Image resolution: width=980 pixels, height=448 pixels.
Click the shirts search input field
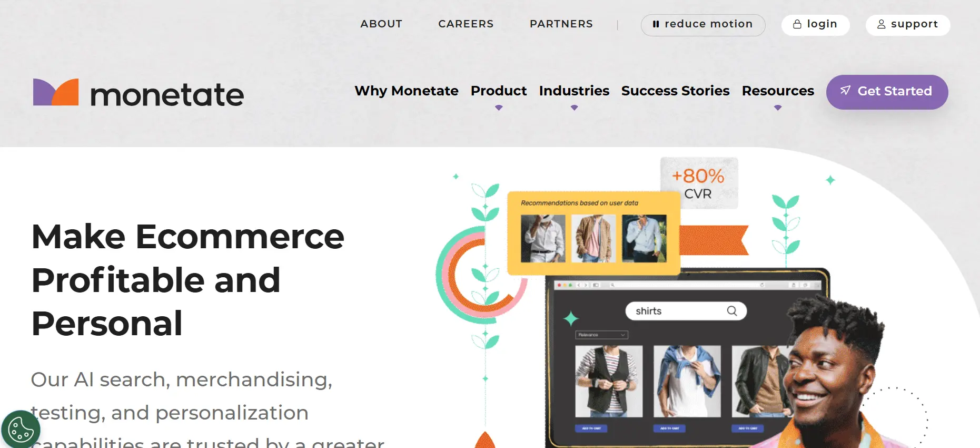click(686, 311)
